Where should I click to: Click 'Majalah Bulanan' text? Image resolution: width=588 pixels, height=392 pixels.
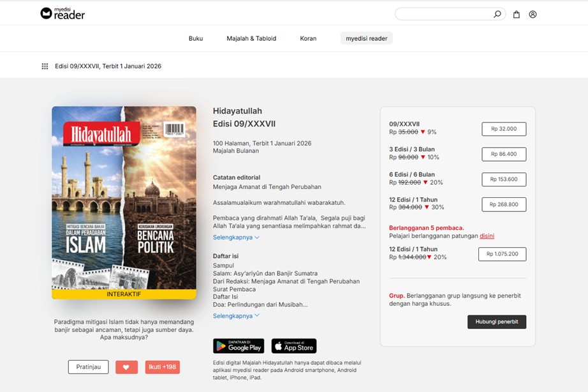(236, 151)
